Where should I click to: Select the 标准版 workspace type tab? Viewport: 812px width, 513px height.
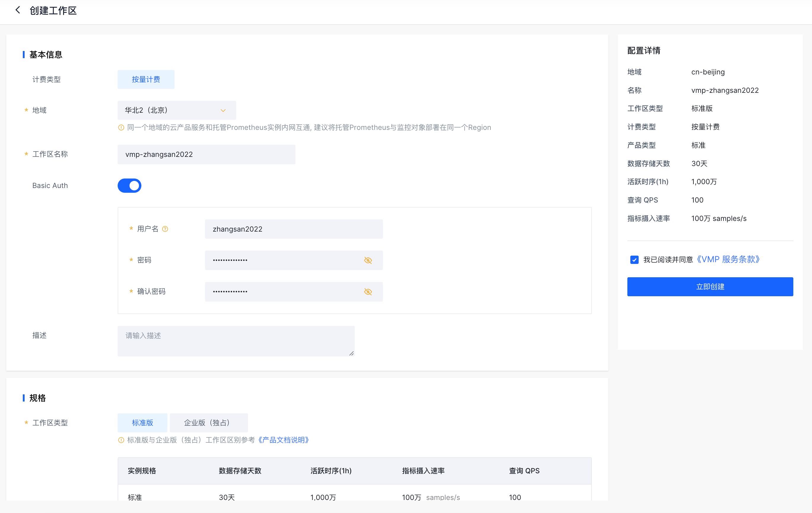coord(142,423)
